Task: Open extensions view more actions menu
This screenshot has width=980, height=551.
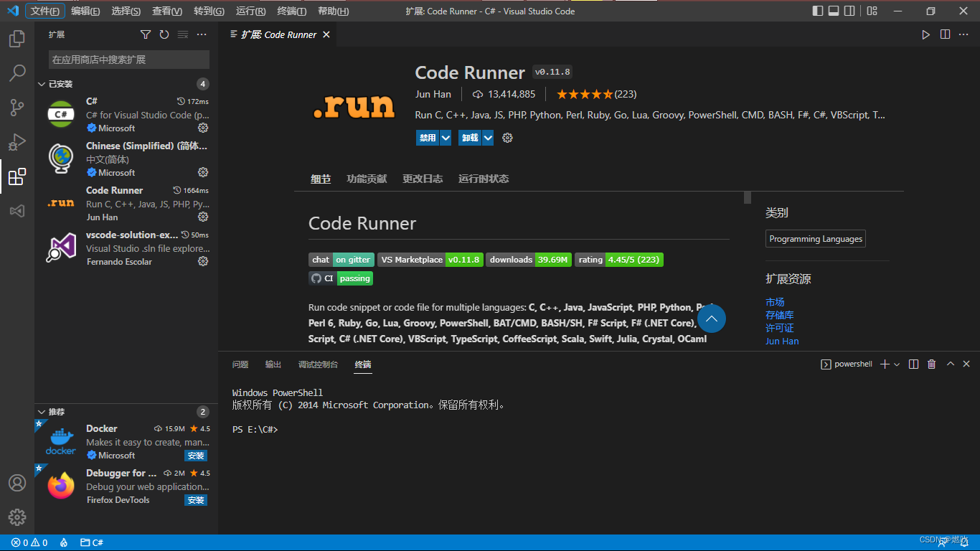Action: [x=202, y=34]
